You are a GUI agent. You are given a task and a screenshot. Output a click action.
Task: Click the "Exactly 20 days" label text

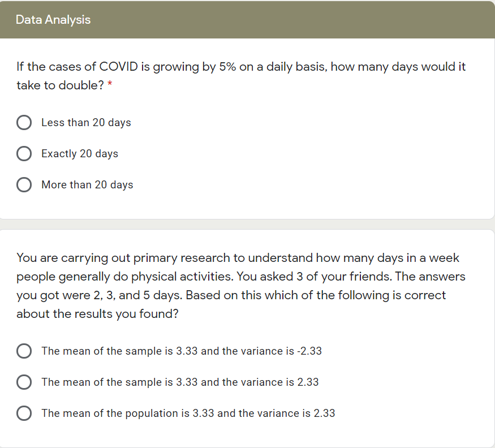click(80, 153)
